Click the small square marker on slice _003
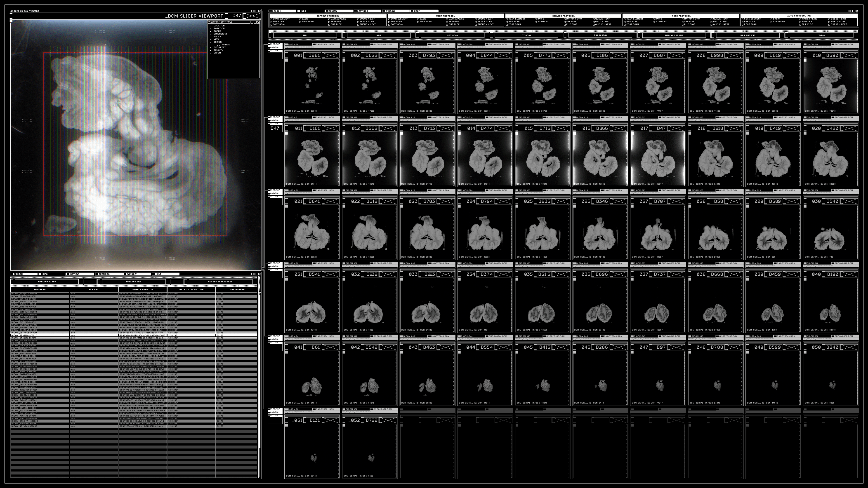Viewport: 868px width, 488px height. (x=402, y=60)
